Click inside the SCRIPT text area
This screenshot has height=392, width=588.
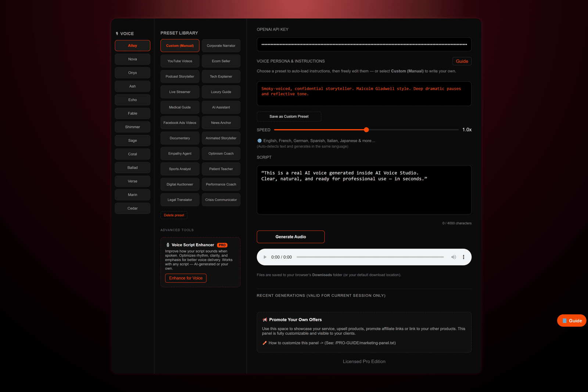[x=364, y=190]
